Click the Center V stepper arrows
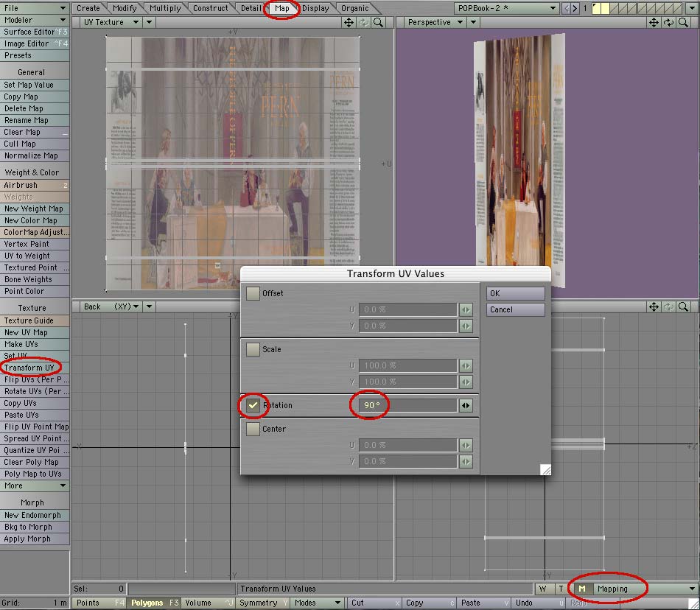700x610 pixels. [466, 461]
